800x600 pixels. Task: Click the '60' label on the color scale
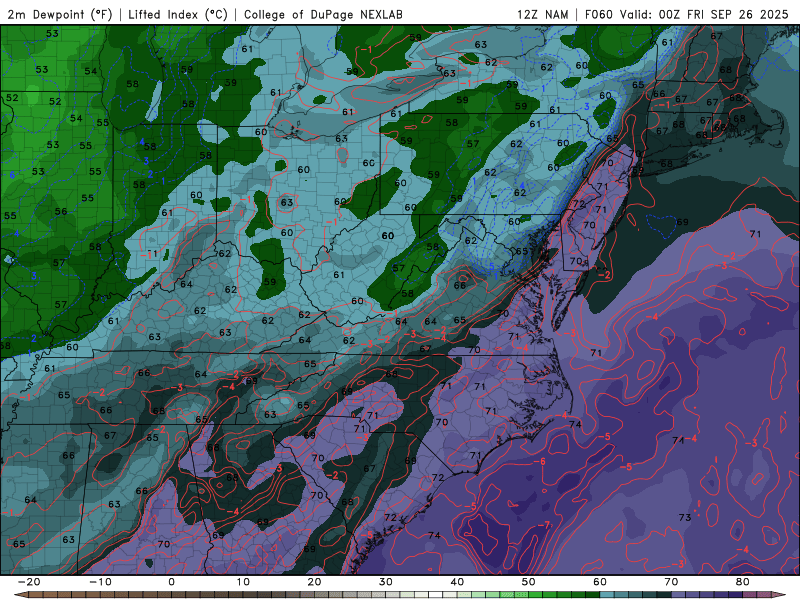point(600,582)
